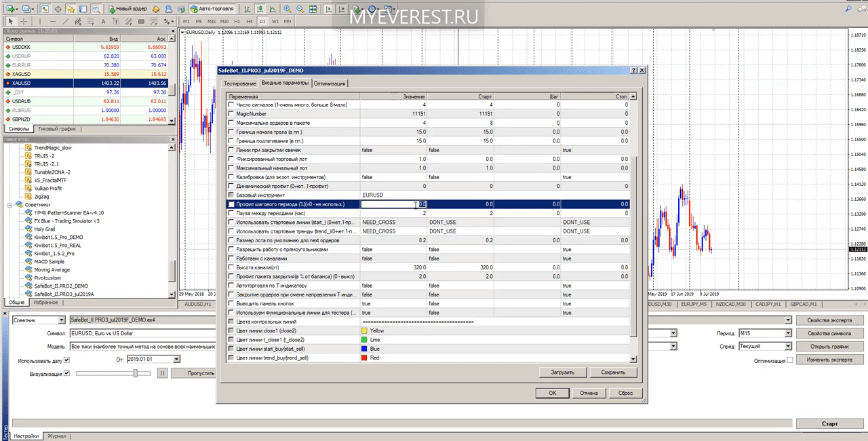This screenshot has height=441, width=868.
Task: Open the 'Журнал' tester tab
Action: (56, 436)
